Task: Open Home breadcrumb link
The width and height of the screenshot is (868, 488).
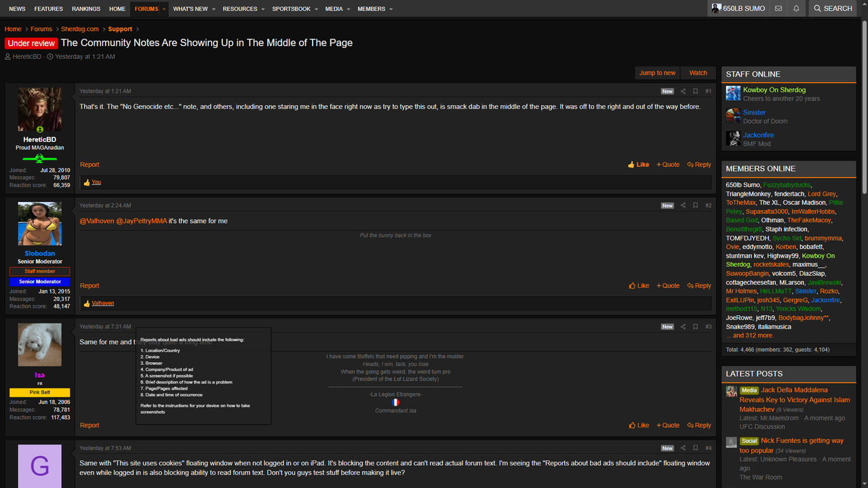Action: point(13,29)
